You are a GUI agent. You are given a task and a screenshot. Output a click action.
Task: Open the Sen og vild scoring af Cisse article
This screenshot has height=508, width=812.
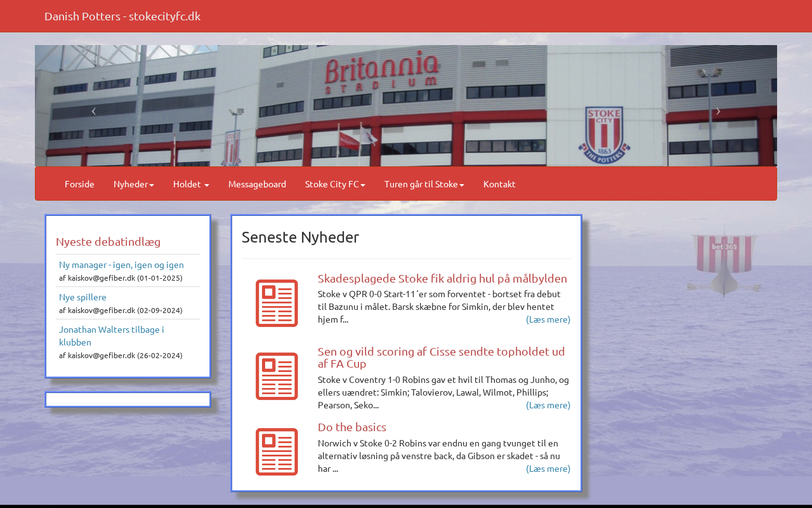coord(442,358)
